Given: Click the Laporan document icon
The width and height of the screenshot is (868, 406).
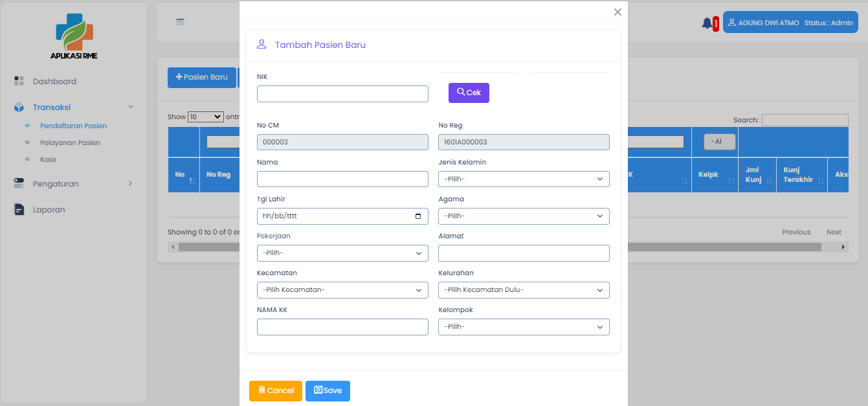Looking at the screenshot, I should coord(19,210).
